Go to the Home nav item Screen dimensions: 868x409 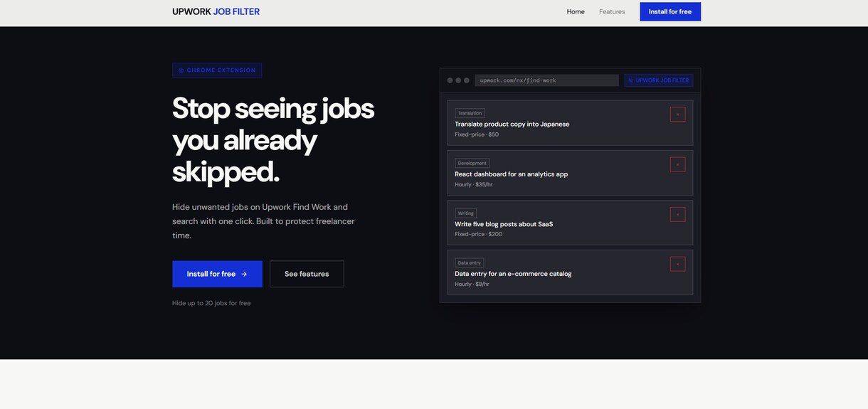[x=576, y=11]
